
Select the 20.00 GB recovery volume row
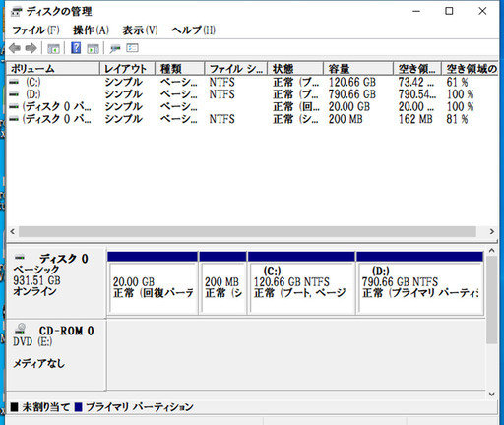point(252,107)
